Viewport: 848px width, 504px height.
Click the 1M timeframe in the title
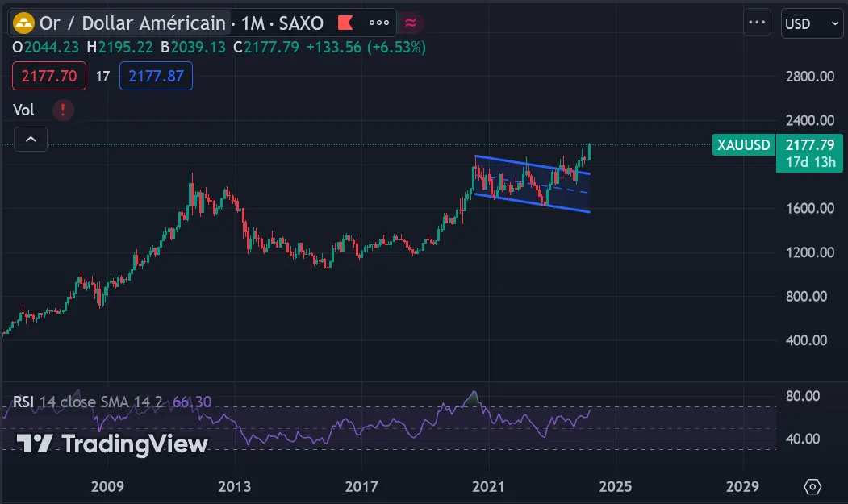coord(253,23)
